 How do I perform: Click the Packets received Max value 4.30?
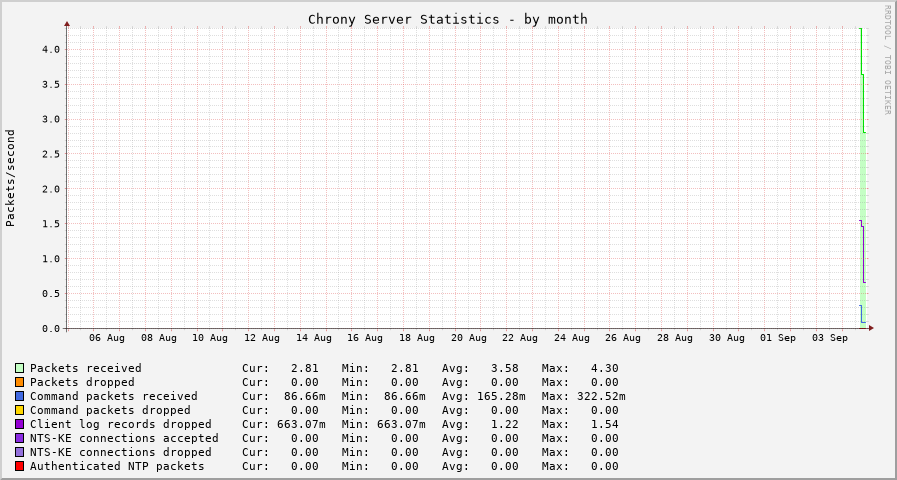tap(605, 368)
